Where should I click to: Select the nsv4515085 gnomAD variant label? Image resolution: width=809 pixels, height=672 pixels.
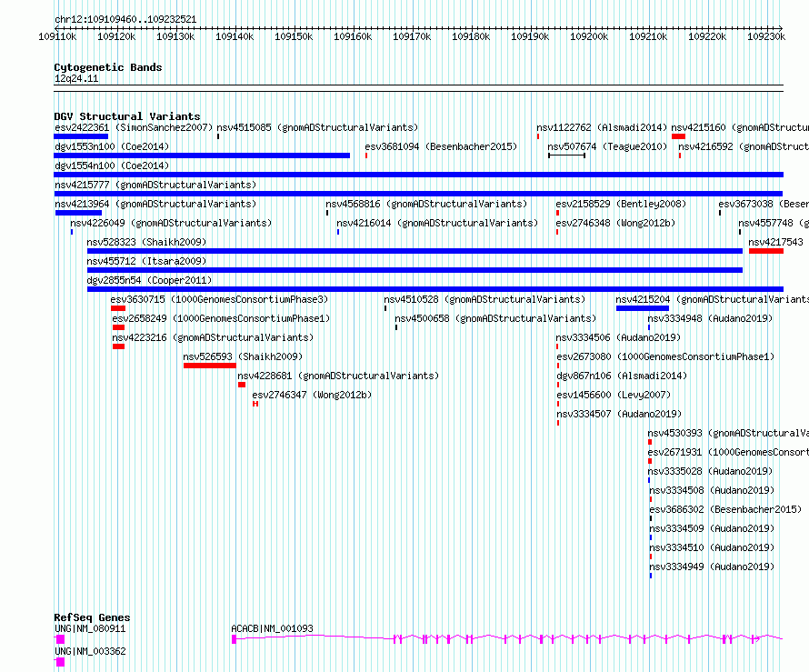coord(317,127)
